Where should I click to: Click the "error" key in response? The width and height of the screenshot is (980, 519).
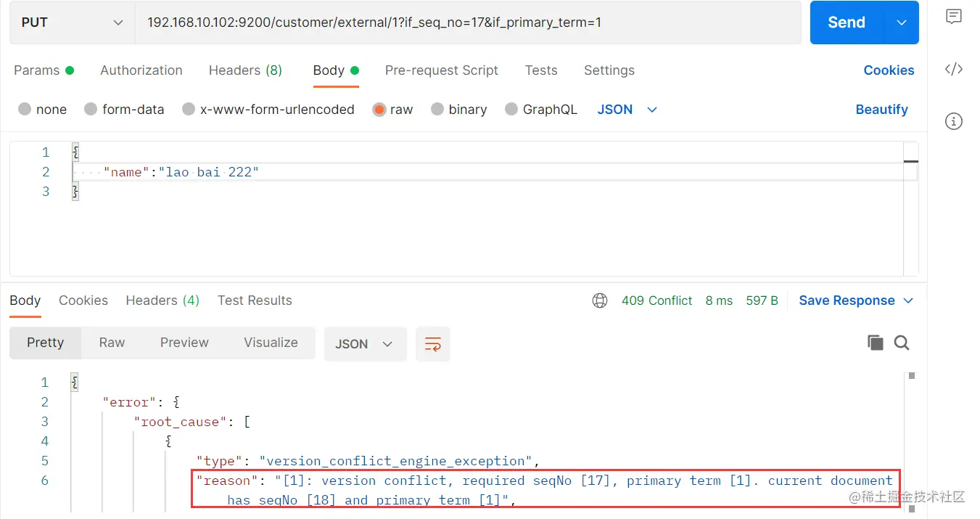(x=130, y=402)
